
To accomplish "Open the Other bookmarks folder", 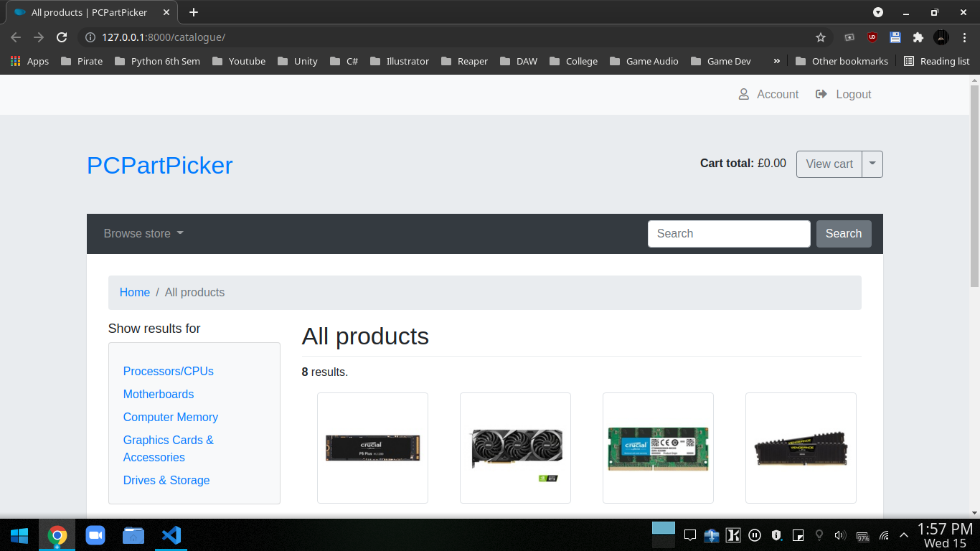I will 842,61.
